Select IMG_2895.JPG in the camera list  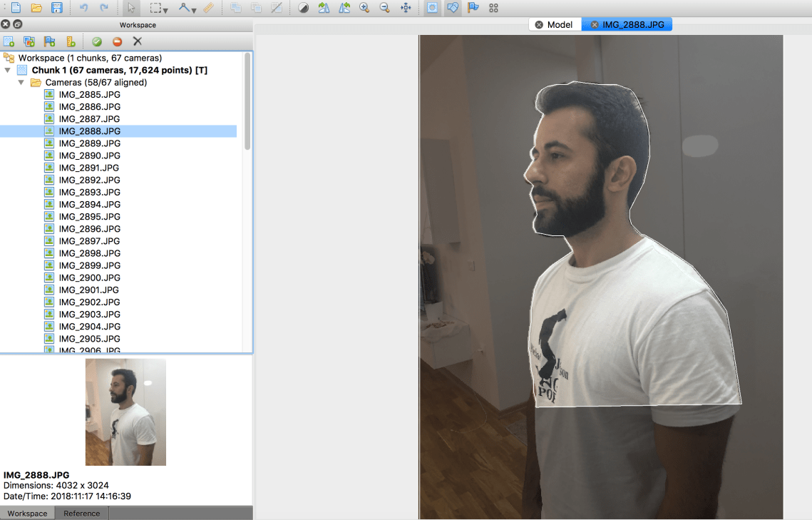pos(89,216)
